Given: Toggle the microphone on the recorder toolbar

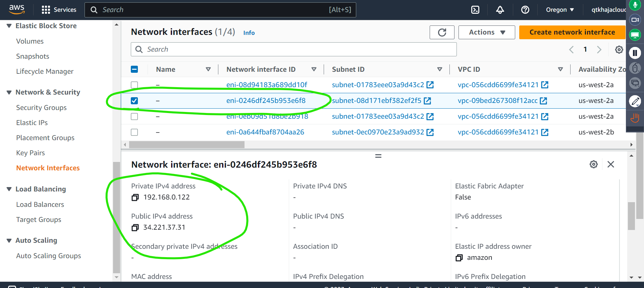Looking at the screenshot, I should (x=635, y=5).
